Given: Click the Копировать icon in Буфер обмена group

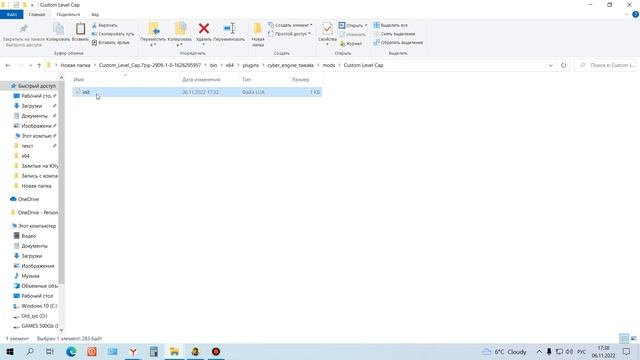Looking at the screenshot, I should tap(58, 29).
